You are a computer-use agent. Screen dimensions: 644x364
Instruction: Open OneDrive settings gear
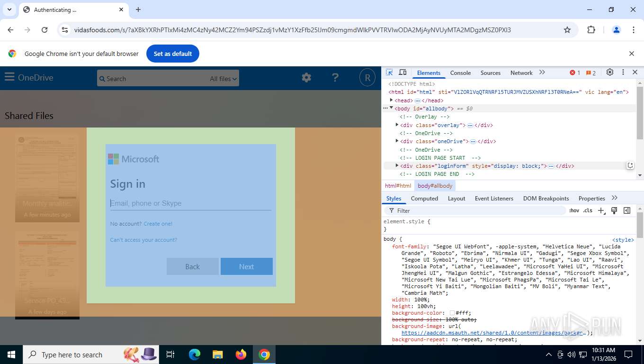click(x=306, y=78)
